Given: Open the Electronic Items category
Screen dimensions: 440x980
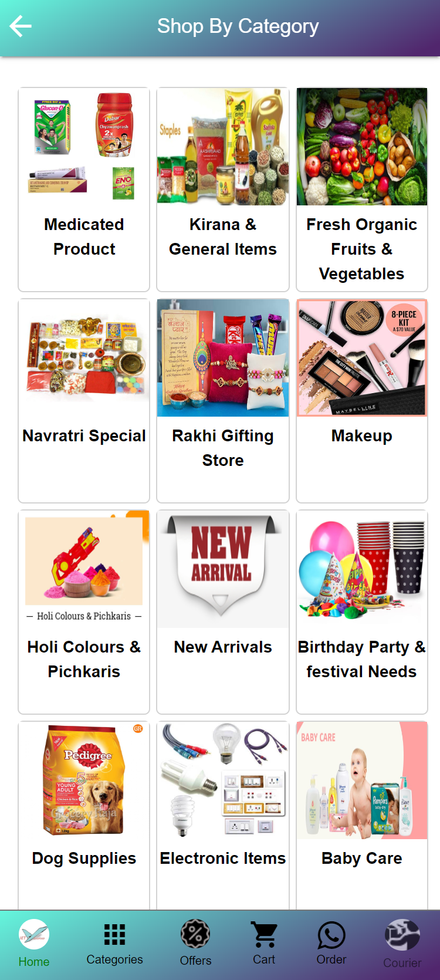Looking at the screenshot, I should pyautogui.click(x=223, y=816).
